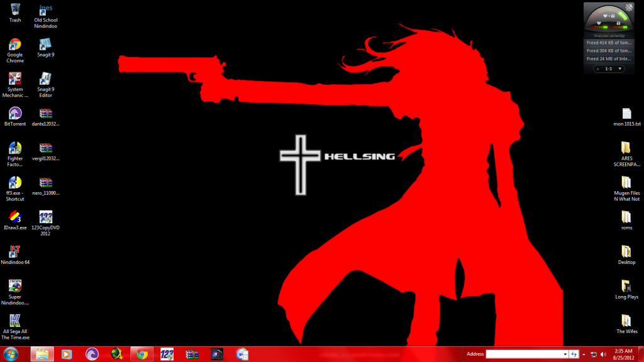
Task: Select the Super Nindindoo desktop icon
Action: (15, 292)
